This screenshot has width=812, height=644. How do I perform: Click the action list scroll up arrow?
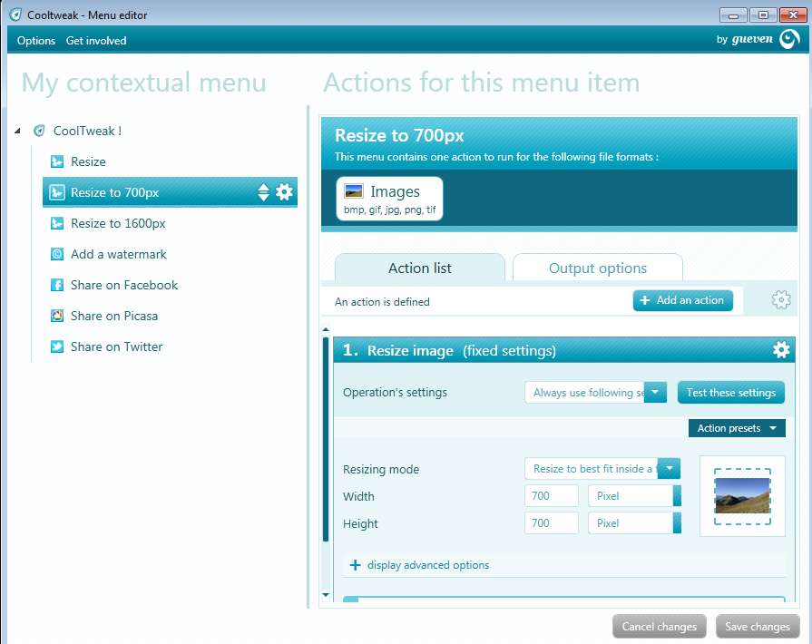pos(326,329)
